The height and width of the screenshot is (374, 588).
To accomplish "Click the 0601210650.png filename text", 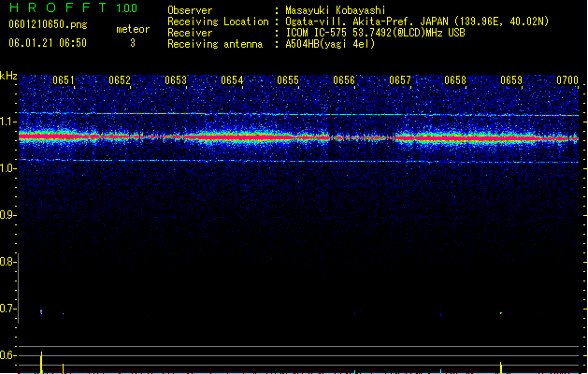I will click(x=48, y=24).
